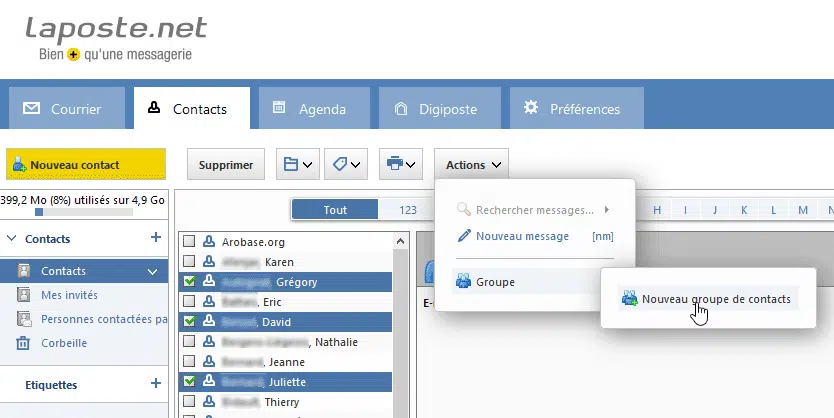Image resolution: width=834 pixels, height=418 pixels.
Task: Click the Courrier envelope icon
Action: point(31,108)
